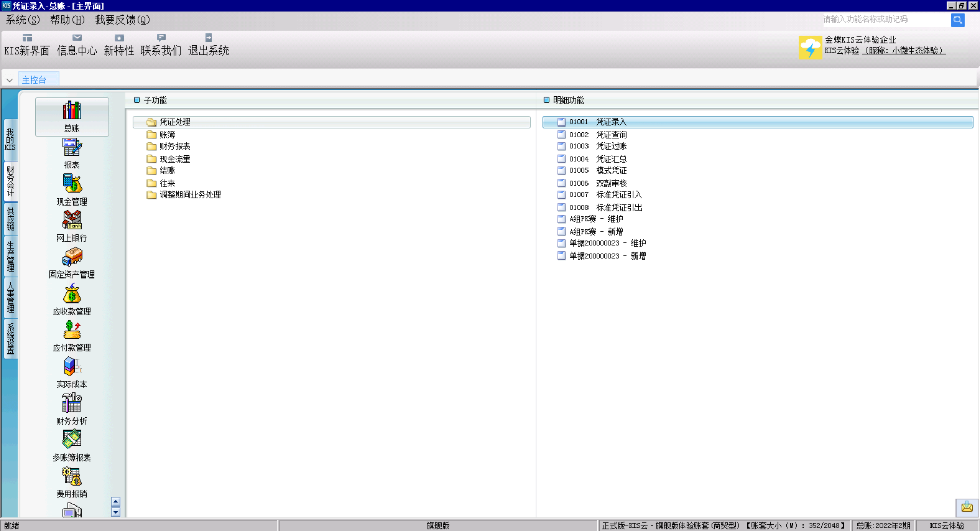Click the function name search field
Image resolution: width=980 pixels, height=531 pixels.
[x=886, y=20]
